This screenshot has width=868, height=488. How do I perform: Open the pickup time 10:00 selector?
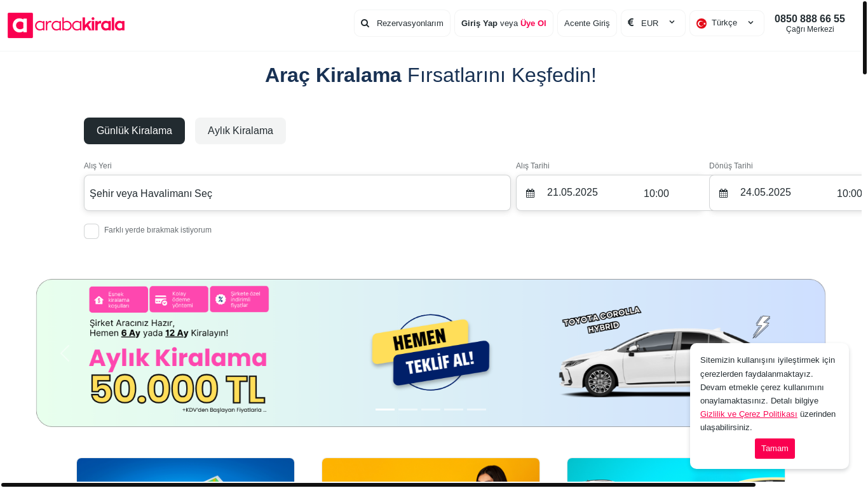click(656, 194)
